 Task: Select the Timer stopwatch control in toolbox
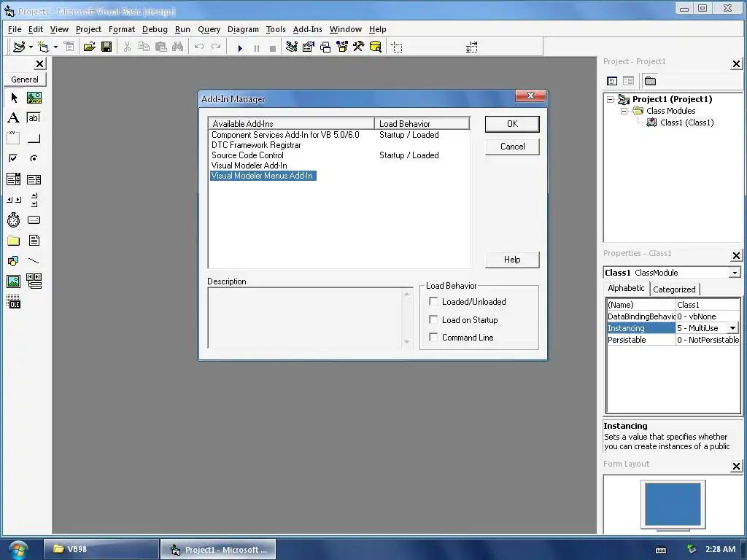coord(13,219)
